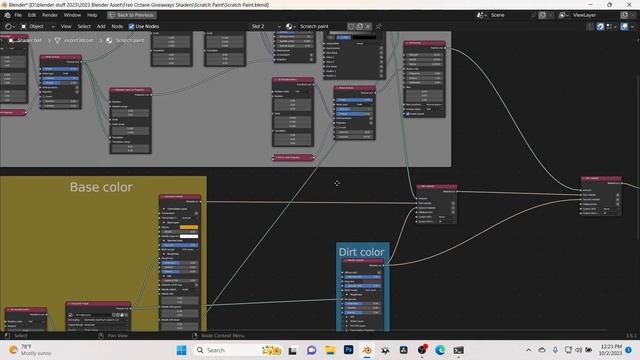Open the Slot 2 material slot dropdown
This screenshot has height=360, width=640.
(265, 27)
